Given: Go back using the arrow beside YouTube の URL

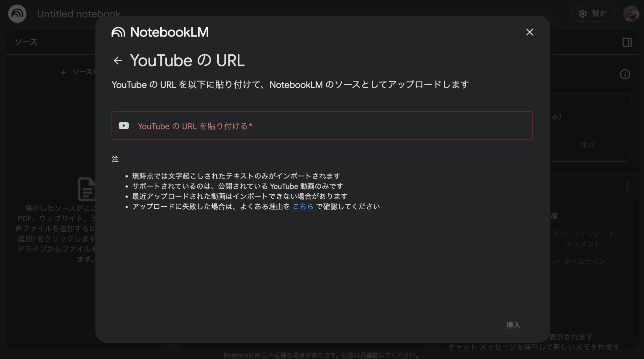Looking at the screenshot, I should coord(118,61).
